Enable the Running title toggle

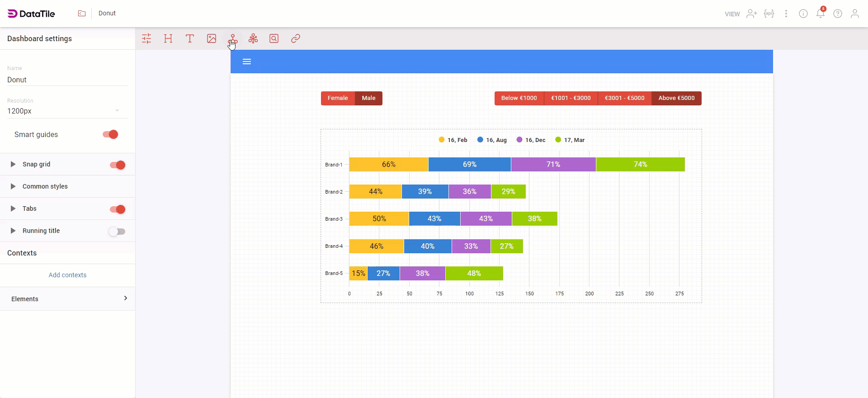click(x=117, y=232)
